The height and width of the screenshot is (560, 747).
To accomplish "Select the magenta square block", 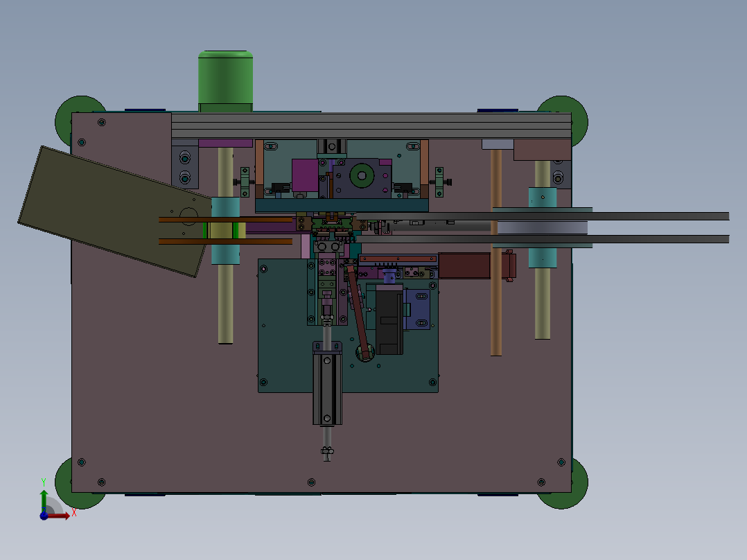I will tap(305, 175).
